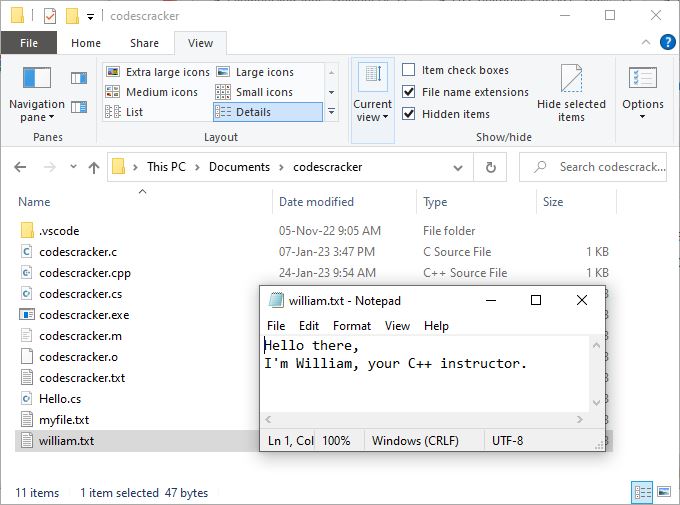The height and width of the screenshot is (505, 680).
Task: Open the Current view dropdown
Action: tap(373, 100)
